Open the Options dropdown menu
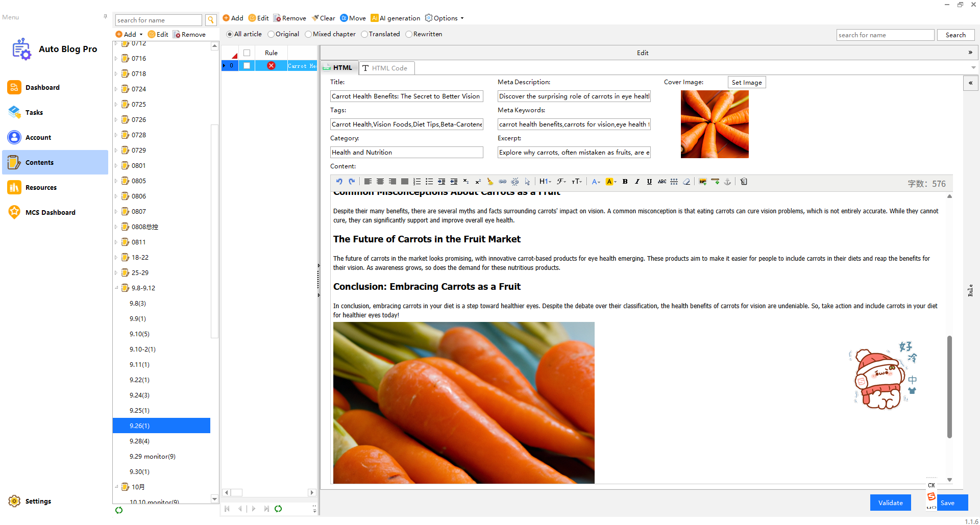The image size is (980, 525). click(x=445, y=18)
